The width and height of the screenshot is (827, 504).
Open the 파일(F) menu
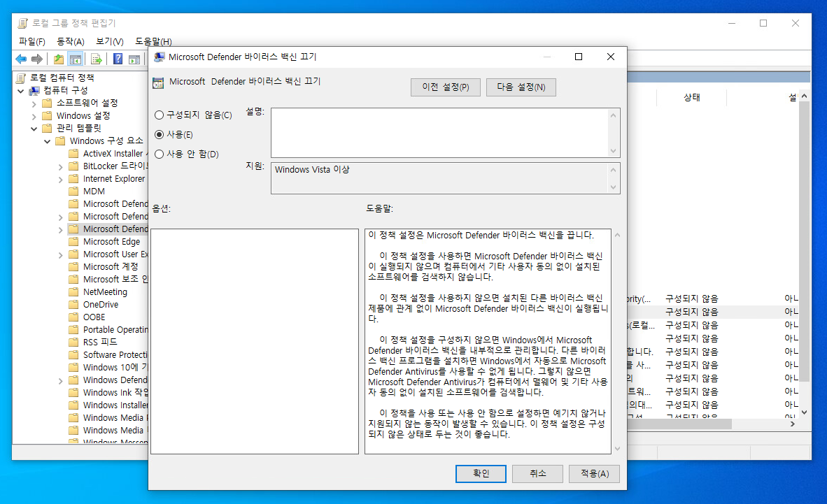(31, 41)
